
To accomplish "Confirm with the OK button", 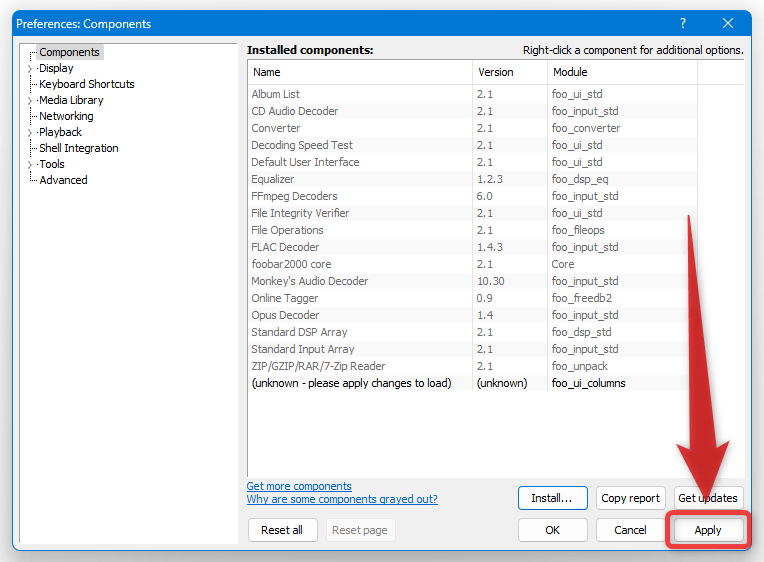I will click(553, 530).
